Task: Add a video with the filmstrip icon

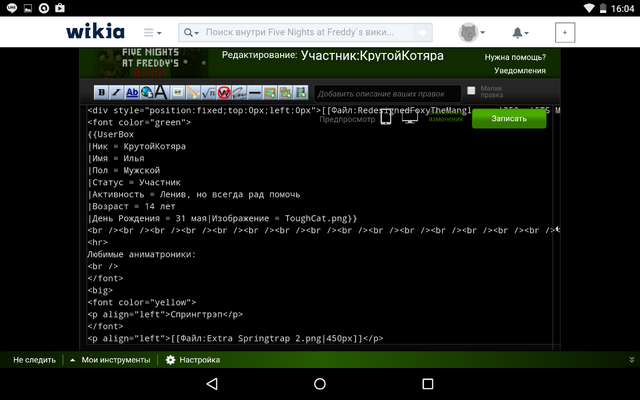Action: 301,93
